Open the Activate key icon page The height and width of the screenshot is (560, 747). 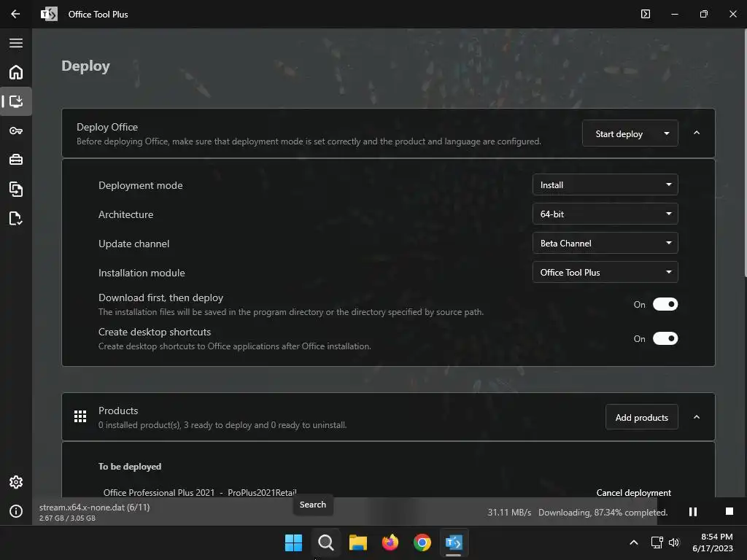click(x=16, y=131)
